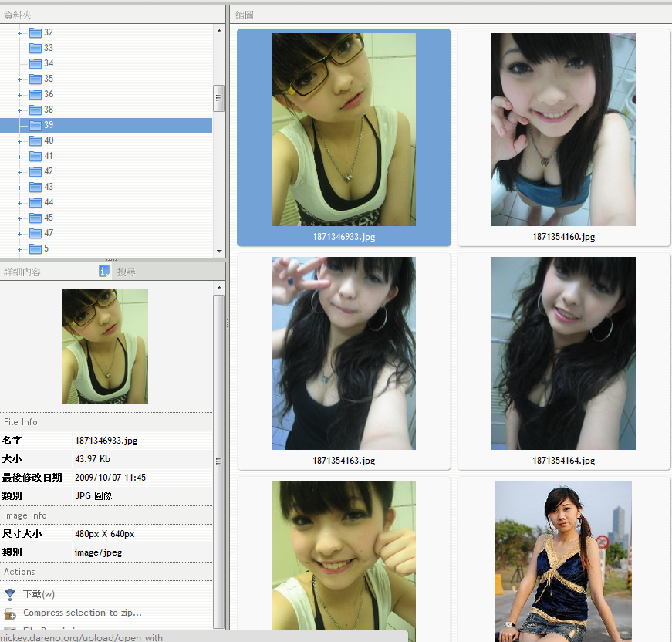
Task: Click folder tree scroll up arrow
Action: (219, 31)
